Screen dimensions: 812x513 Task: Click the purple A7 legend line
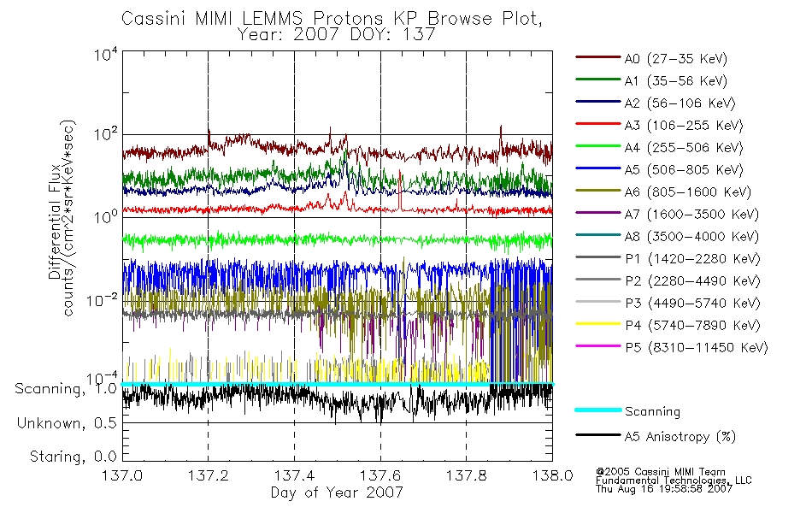[597, 212]
